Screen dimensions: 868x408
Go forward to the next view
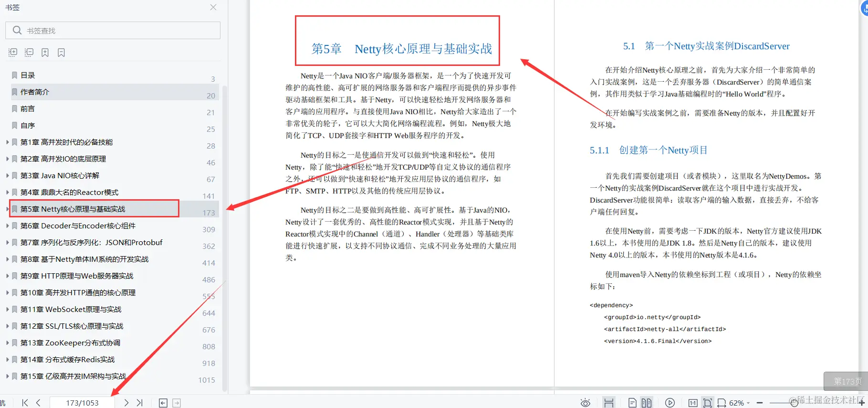(x=177, y=403)
